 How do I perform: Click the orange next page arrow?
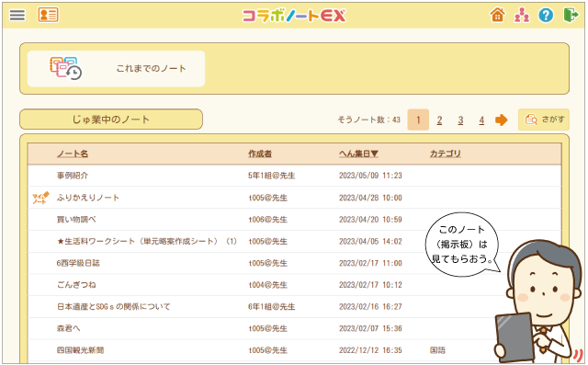(x=501, y=120)
